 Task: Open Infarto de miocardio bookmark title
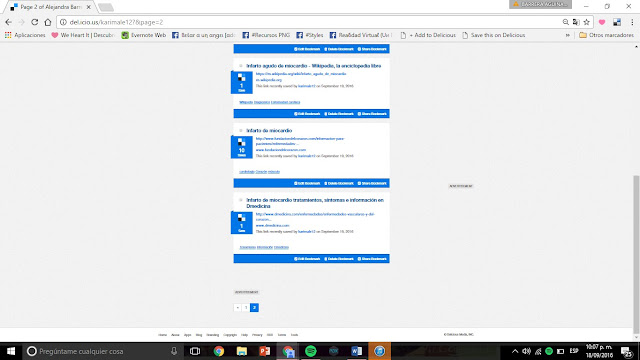point(269,131)
